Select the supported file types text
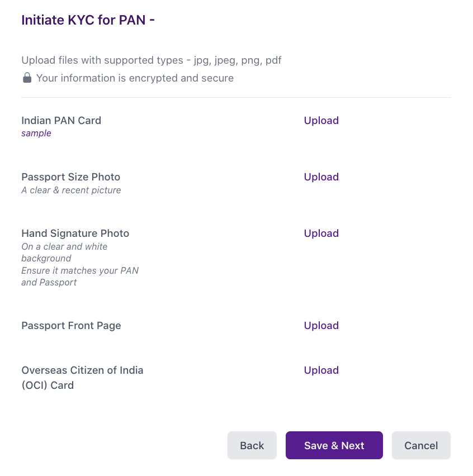473x476 pixels. click(x=152, y=60)
